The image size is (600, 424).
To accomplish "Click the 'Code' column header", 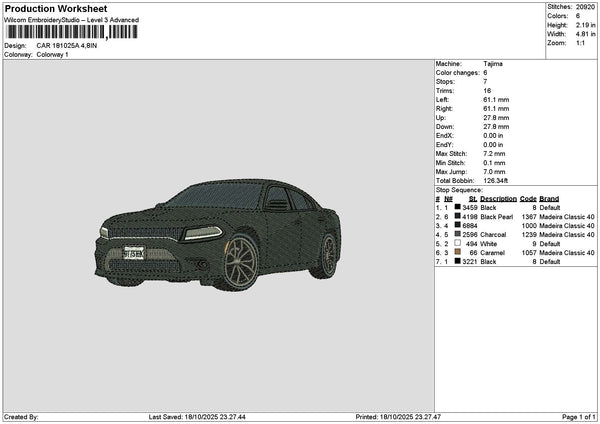I will pyautogui.click(x=528, y=199).
